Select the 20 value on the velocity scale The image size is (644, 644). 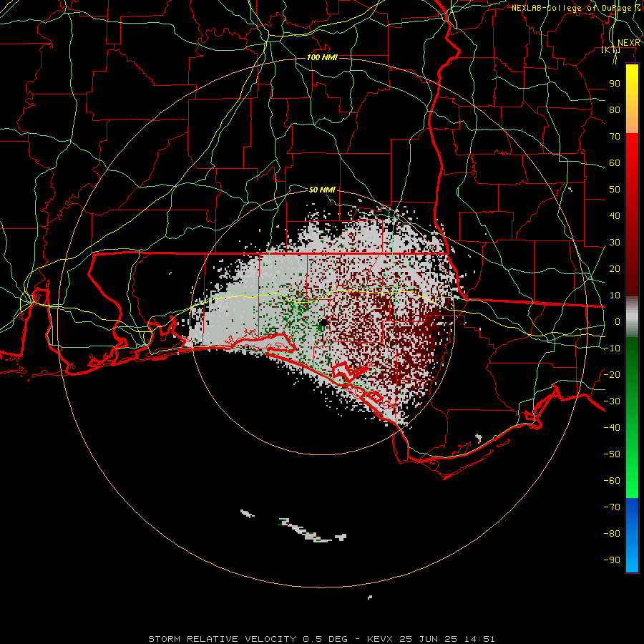tap(615, 269)
